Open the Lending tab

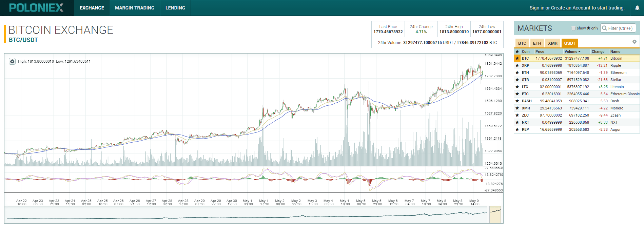(x=175, y=8)
